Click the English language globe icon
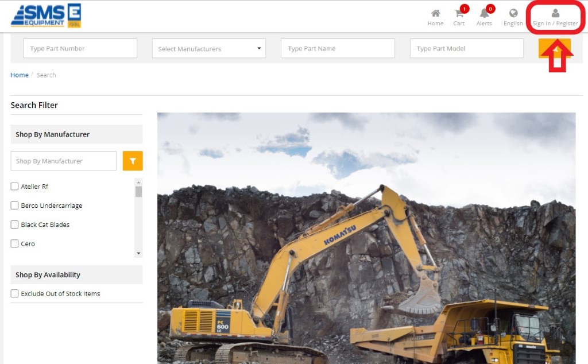 click(x=513, y=14)
